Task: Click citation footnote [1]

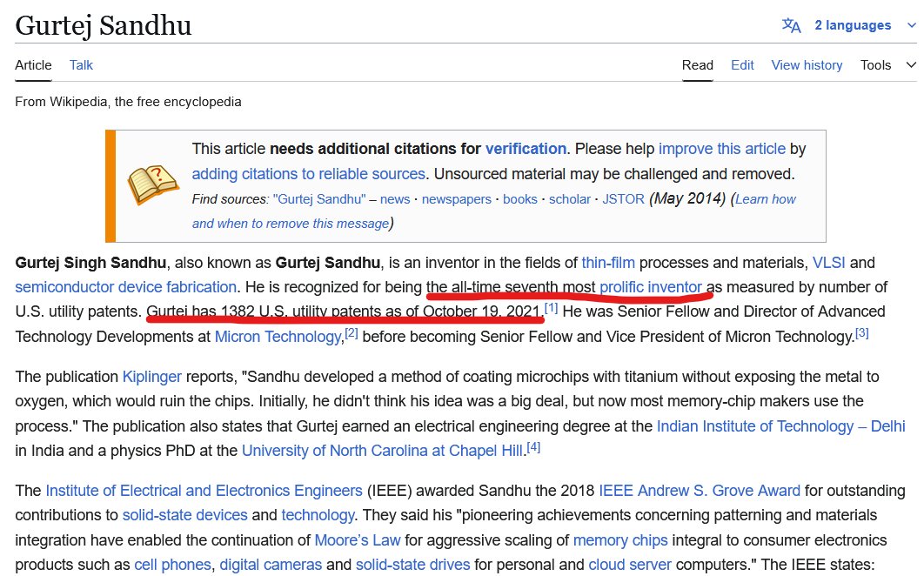Action: 550,308
